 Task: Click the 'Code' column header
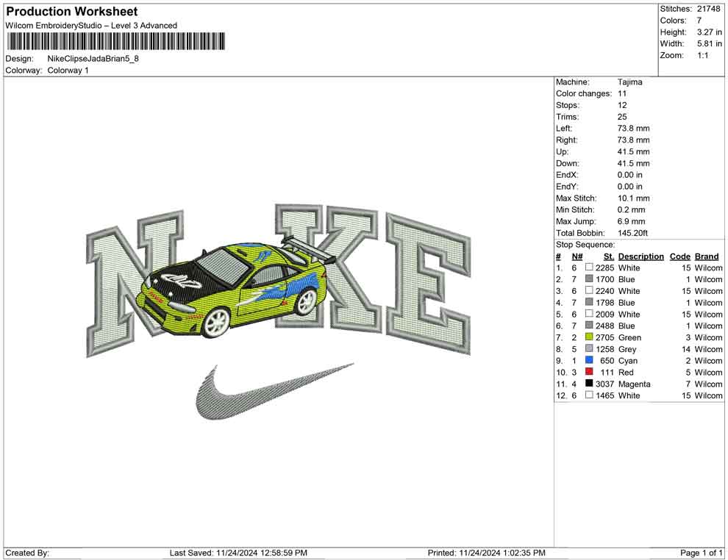[x=680, y=256]
